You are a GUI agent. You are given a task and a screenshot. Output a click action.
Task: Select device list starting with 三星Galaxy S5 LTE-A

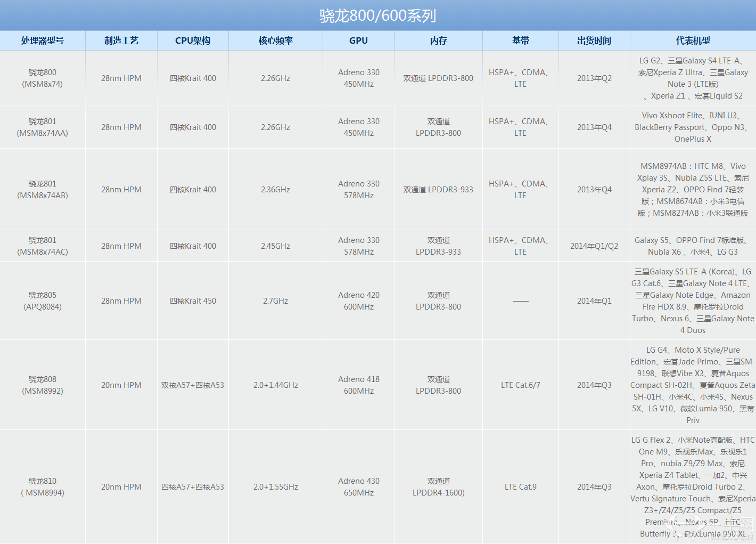[693, 301]
